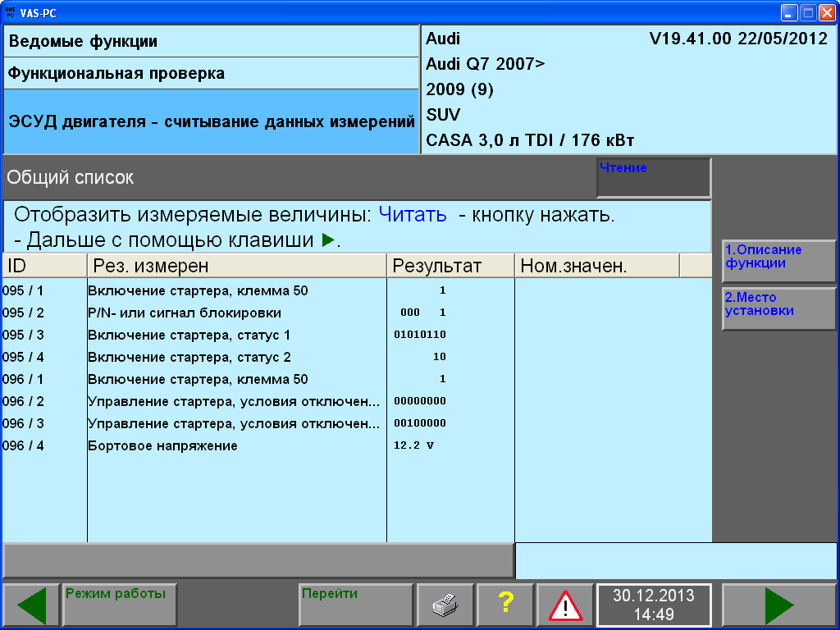The height and width of the screenshot is (630, 840).
Task: Click the date and time display
Action: [654, 605]
